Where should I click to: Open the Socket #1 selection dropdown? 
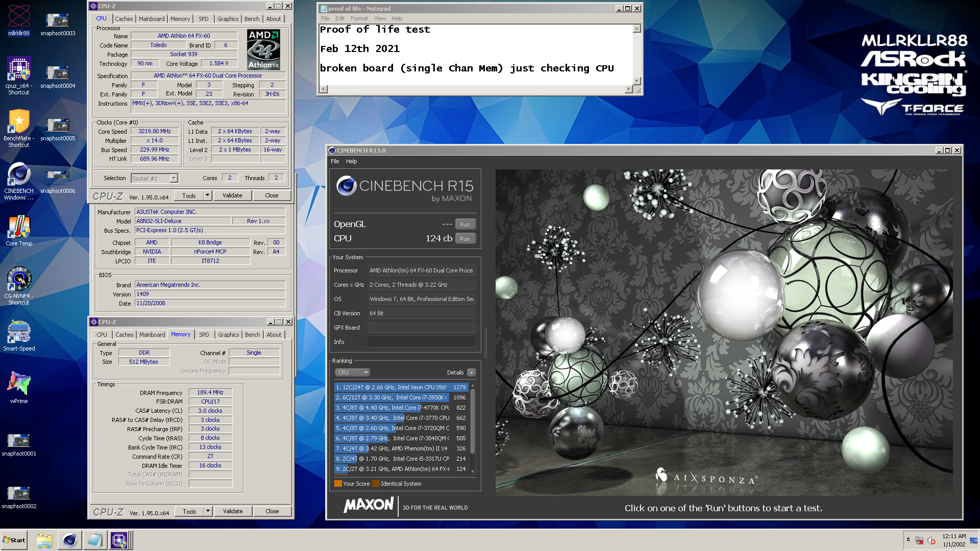[155, 178]
